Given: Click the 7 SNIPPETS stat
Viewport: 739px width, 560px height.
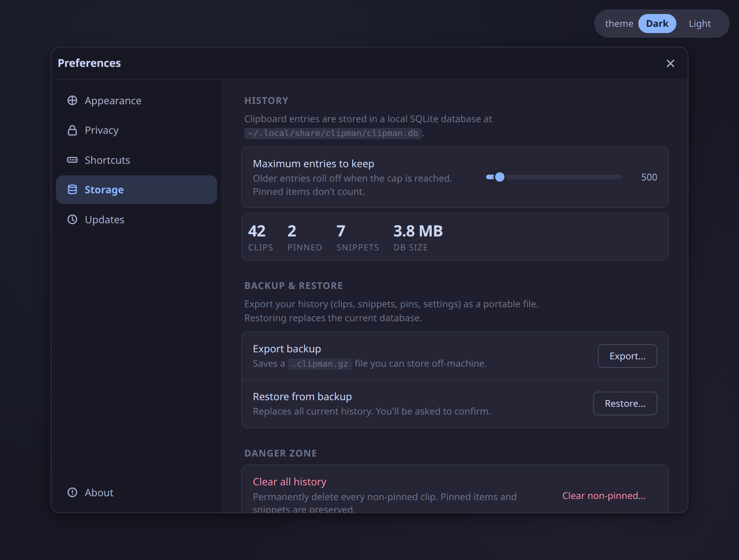Looking at the screenshot, I should (357, 237).
